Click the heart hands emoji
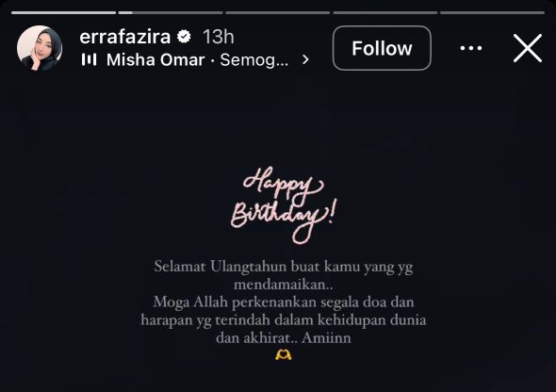Viewport: 556px width, 392px height. [x=284, y=355]
